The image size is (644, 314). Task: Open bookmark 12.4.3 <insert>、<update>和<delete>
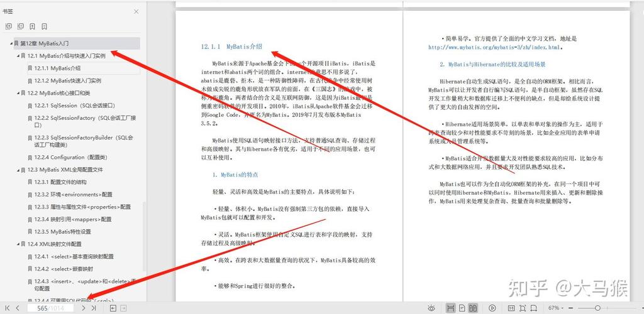pyautogui.click(x=85, y=285)
